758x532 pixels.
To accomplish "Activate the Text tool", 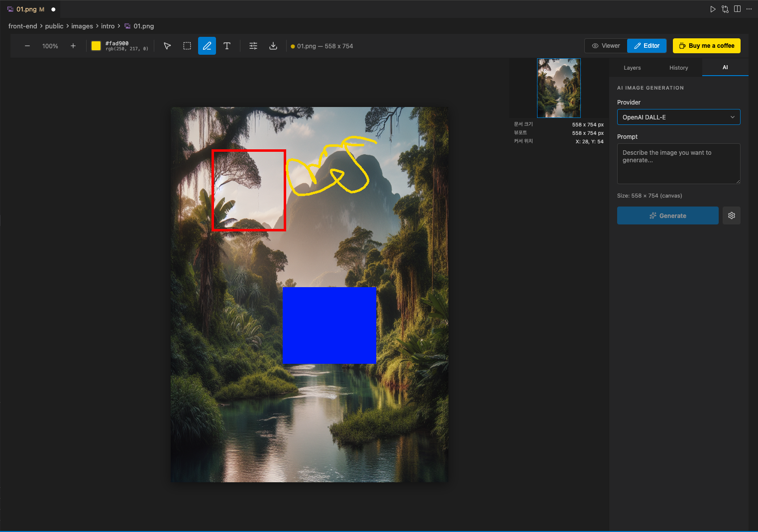I will click(x=227, y=45).
